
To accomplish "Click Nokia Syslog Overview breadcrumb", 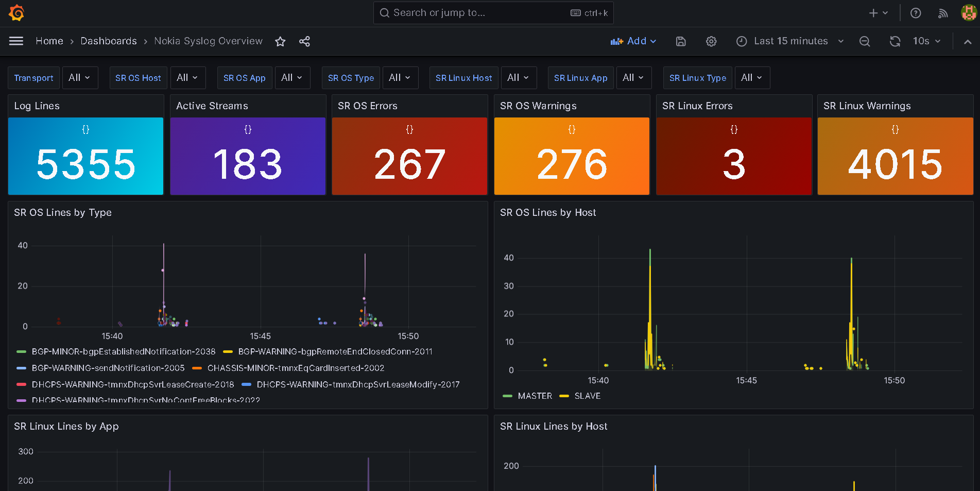I will click(x=208, y=41).
